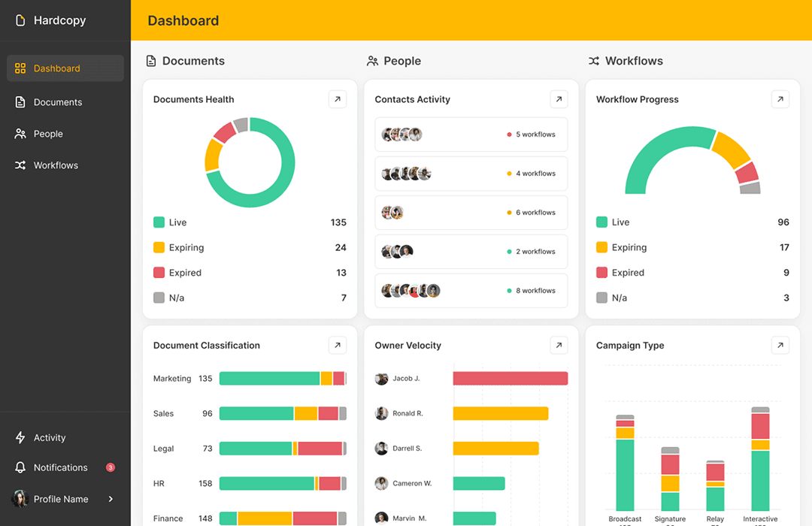Click the Documents section header icon
The width and height of the screenshot is (812, 526).
click(151, 61)
